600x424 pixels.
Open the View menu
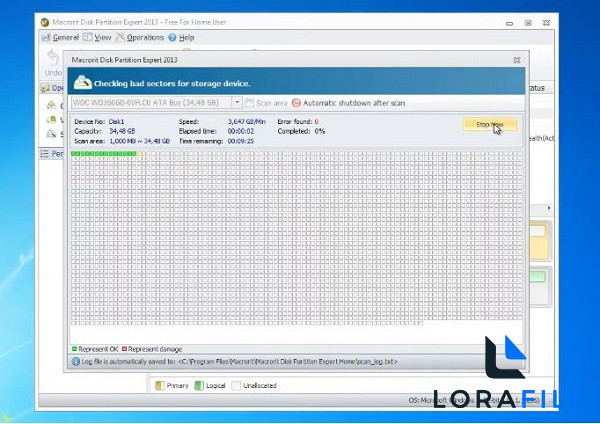[x=97, y=38]
